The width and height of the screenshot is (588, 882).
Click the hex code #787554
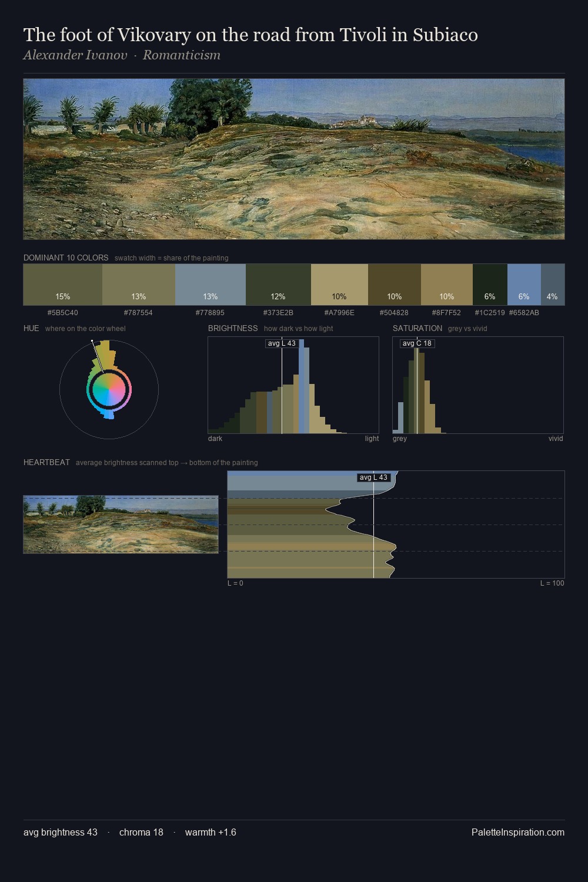[x=138, y=313]
